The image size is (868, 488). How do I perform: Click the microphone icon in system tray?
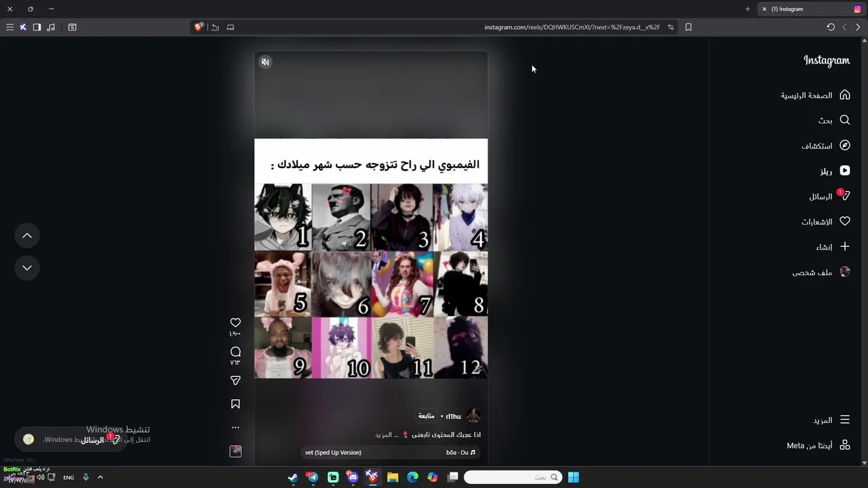coord(85,477)
